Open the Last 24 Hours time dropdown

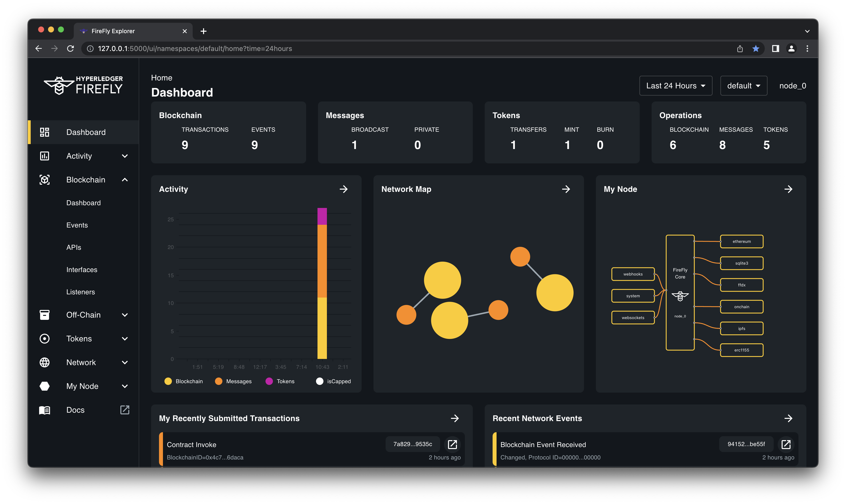coord(675,86)
